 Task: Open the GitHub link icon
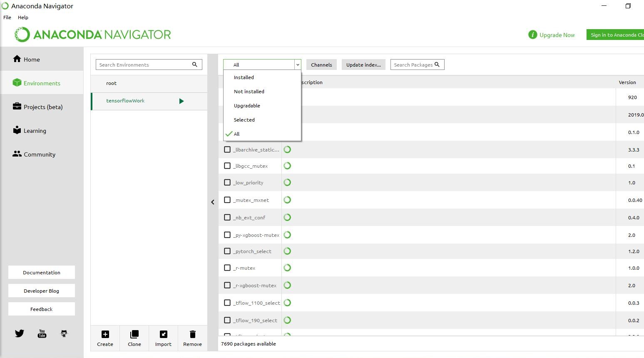[64, 333]
